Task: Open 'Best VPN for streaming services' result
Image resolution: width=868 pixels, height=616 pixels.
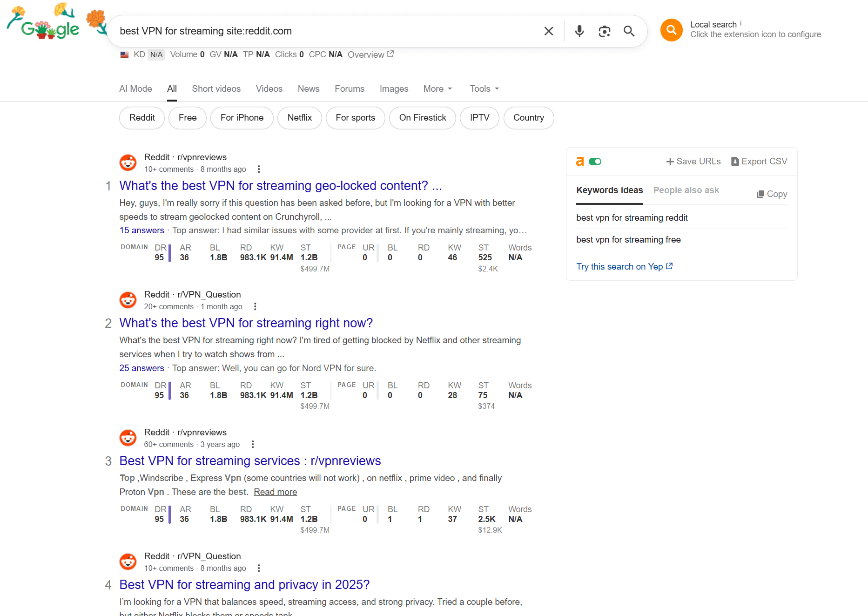Action: click(250, 461)
